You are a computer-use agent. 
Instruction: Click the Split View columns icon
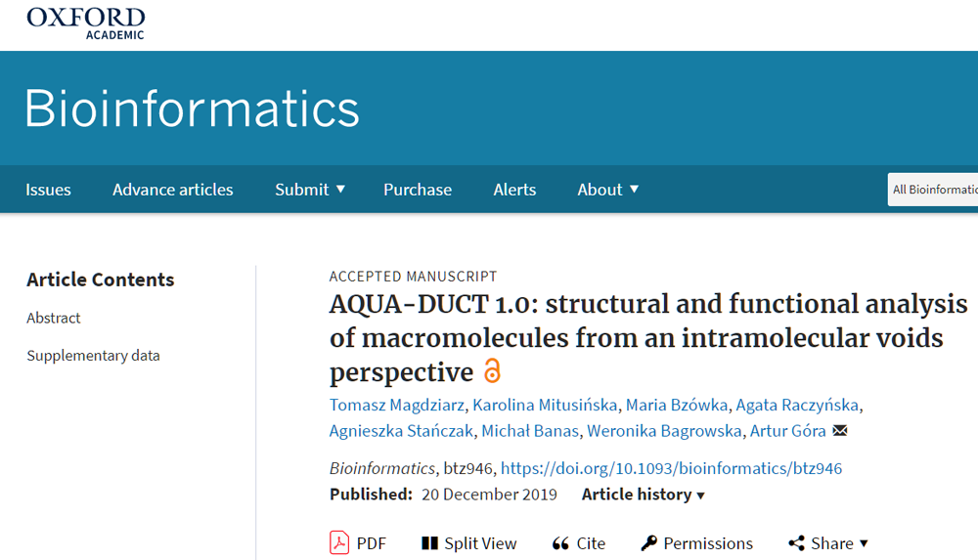click(x=429, y=543)
